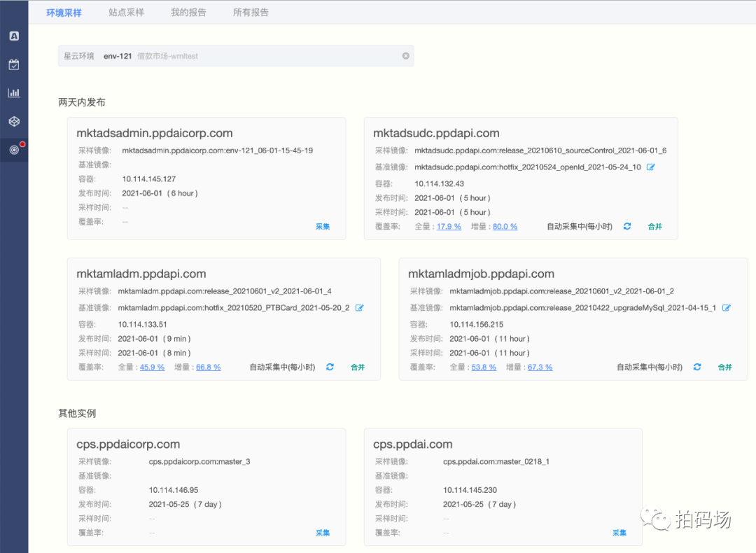756x553 pixels.
Task: Click the 两天内发布 section heading
Action: coord(81,102)
